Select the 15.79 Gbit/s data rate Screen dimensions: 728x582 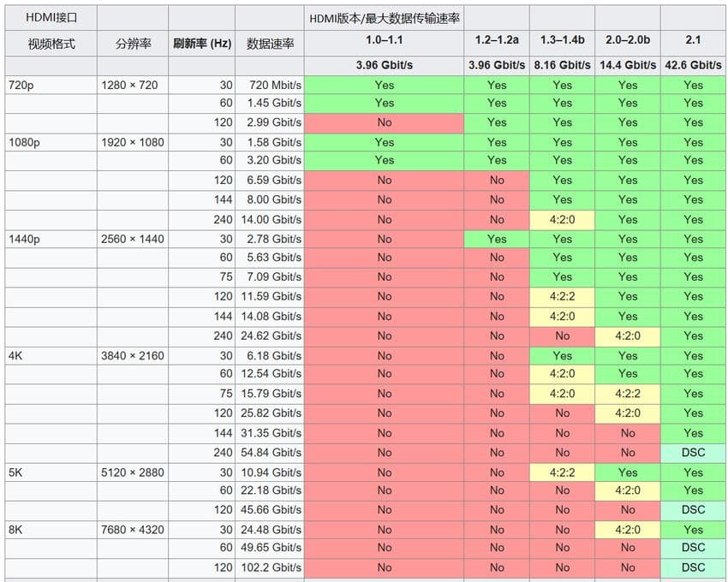270,394
